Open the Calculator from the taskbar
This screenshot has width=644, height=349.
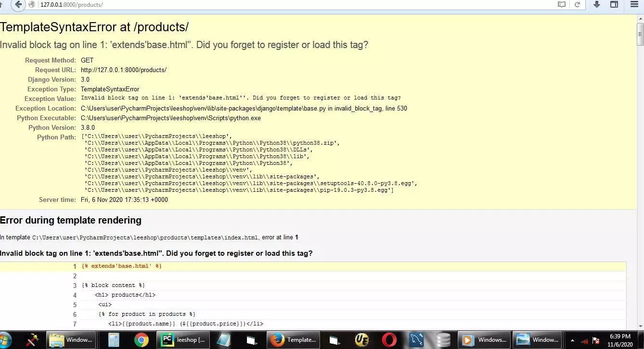click(x=113, y=340)
